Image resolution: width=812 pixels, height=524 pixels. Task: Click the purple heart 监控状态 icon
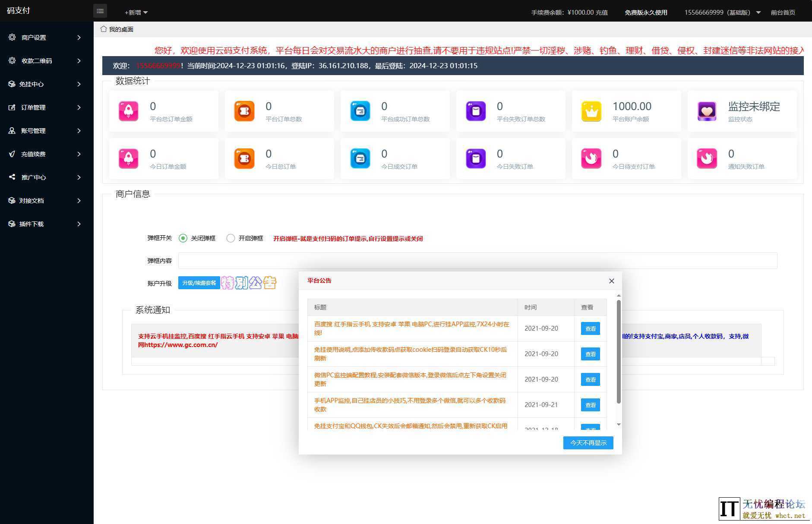click(x=707, y=111)
